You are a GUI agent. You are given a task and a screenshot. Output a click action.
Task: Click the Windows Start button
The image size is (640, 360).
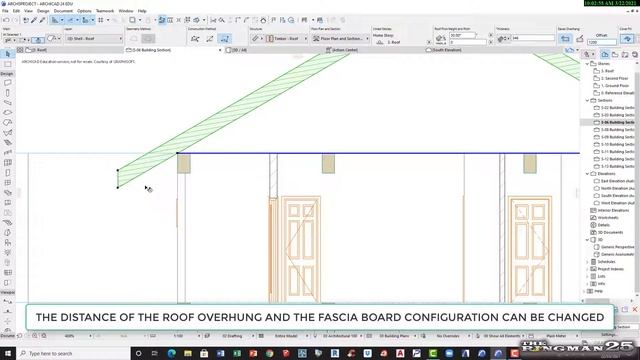click(x=7, y=353)
